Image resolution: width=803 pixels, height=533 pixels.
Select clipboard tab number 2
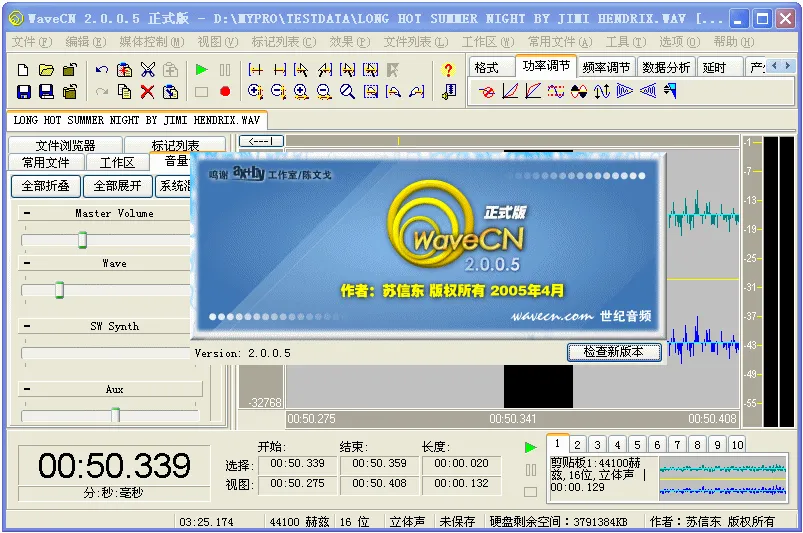(577, 444)
